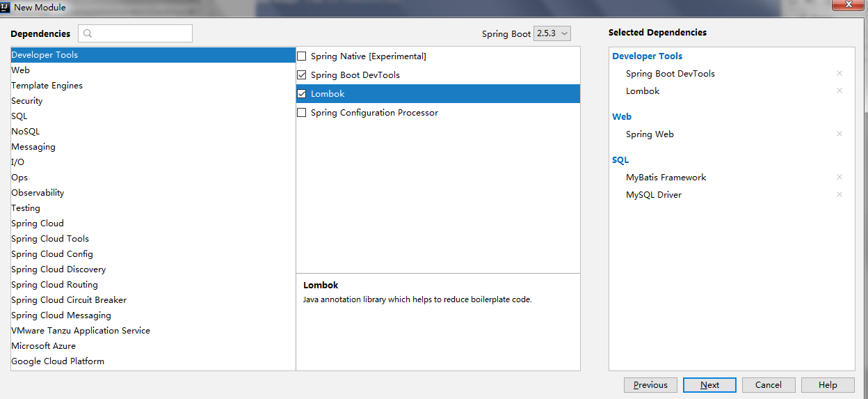Select the Microsoft Azure category
Screen dimensions: 868x399
click(153, 346)
